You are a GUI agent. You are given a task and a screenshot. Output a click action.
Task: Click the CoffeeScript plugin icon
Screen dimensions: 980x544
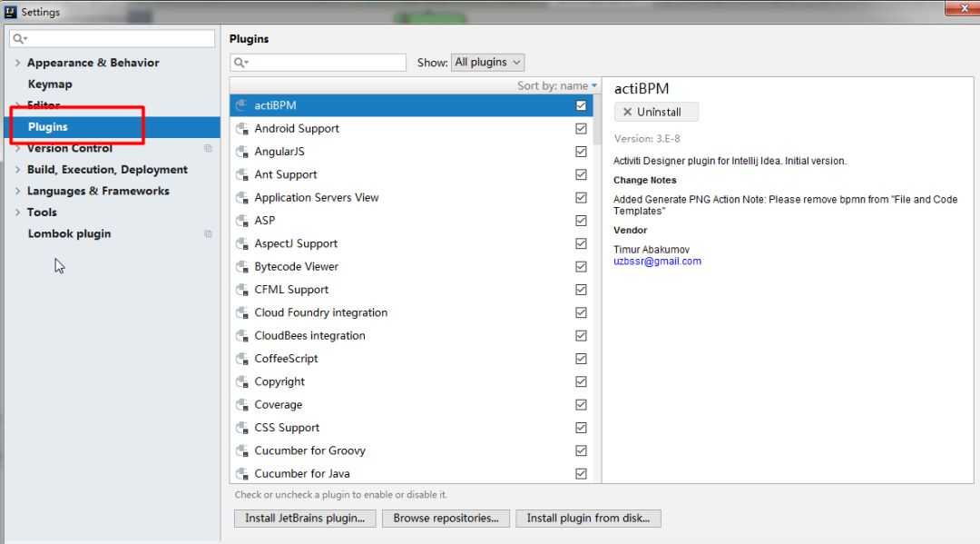(242, 359)
